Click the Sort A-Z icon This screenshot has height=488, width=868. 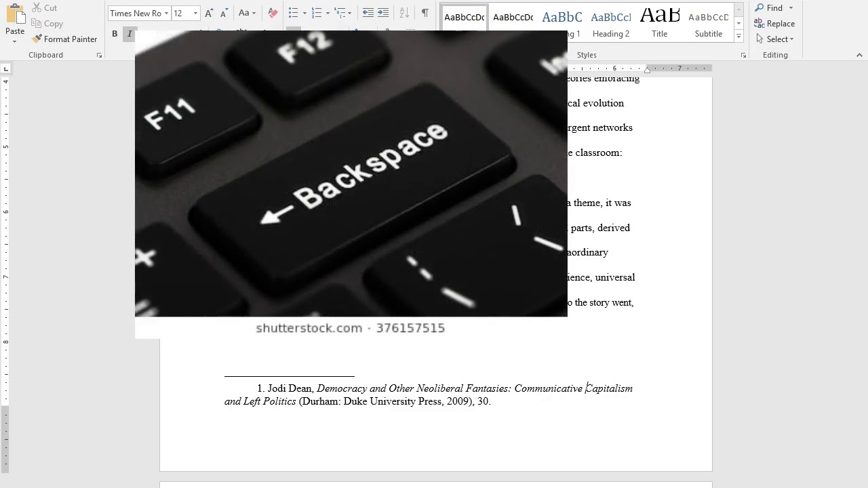point(404,13)
